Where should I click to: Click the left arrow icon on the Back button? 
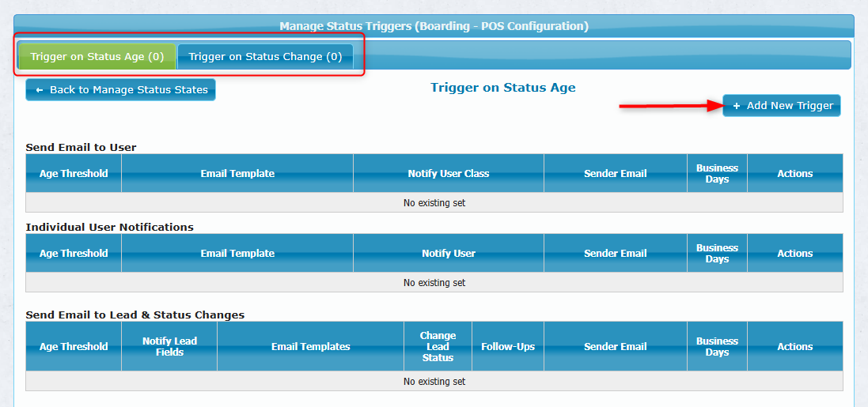click(x=40, y=90)
